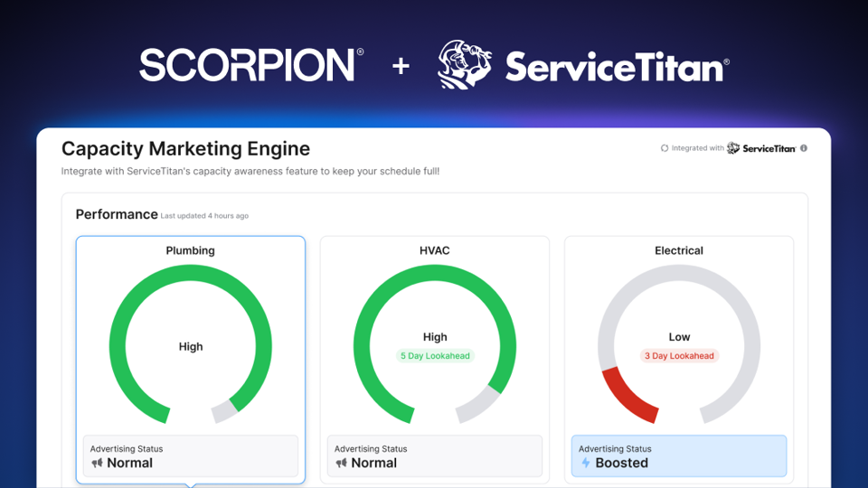Click the small ServiceTitan logo in panel header
The height and width of the screenshot is (488, 868).
coord(761,148)
